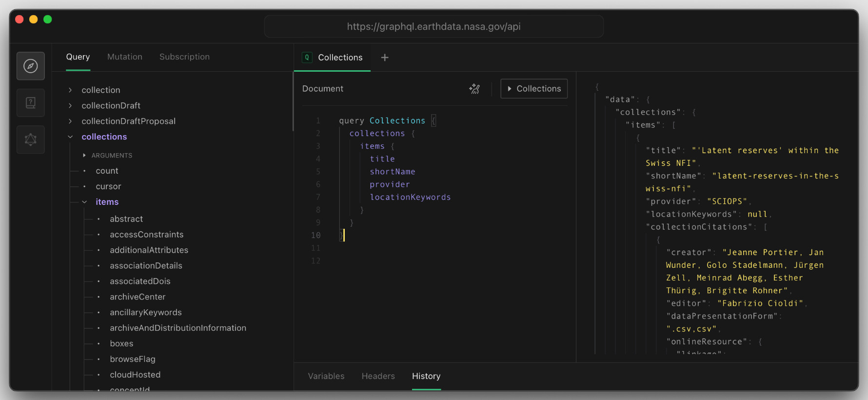Select the boxes field

click(122, 344)
